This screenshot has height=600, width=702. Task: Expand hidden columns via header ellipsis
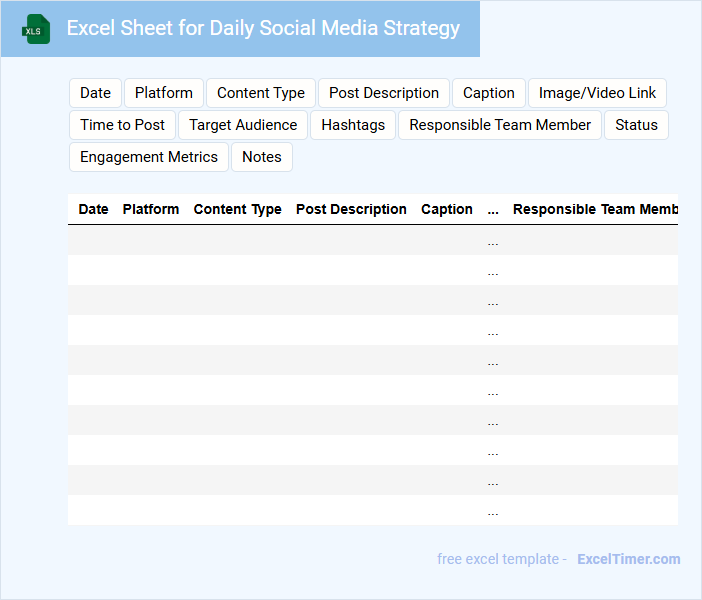pos(493,210)
